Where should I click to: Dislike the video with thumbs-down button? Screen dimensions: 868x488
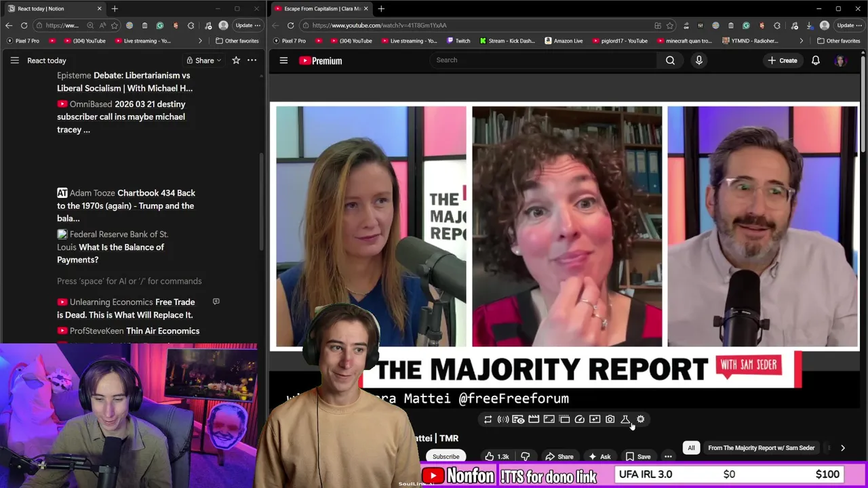click(525, 457)
